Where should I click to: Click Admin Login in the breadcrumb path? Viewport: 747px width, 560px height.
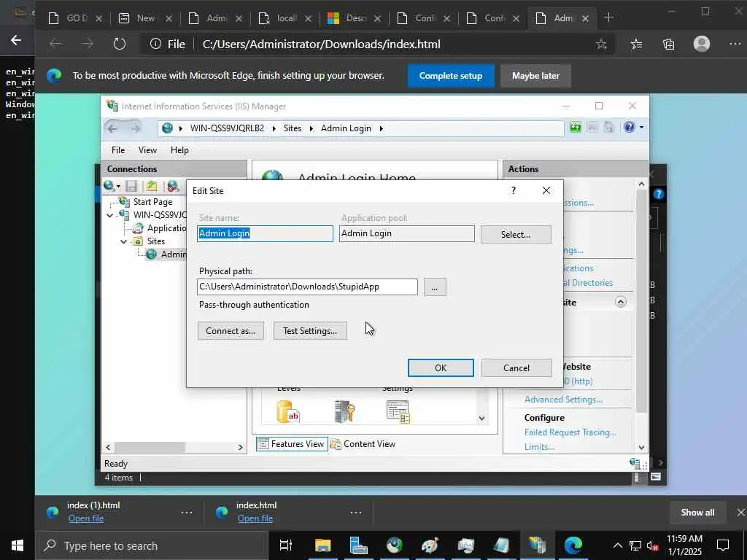(346, 128)
